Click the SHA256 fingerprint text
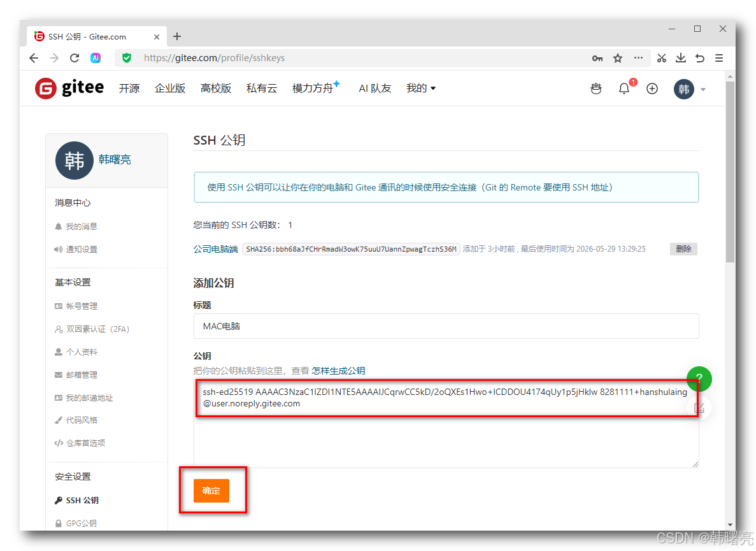 click(351, 249)
